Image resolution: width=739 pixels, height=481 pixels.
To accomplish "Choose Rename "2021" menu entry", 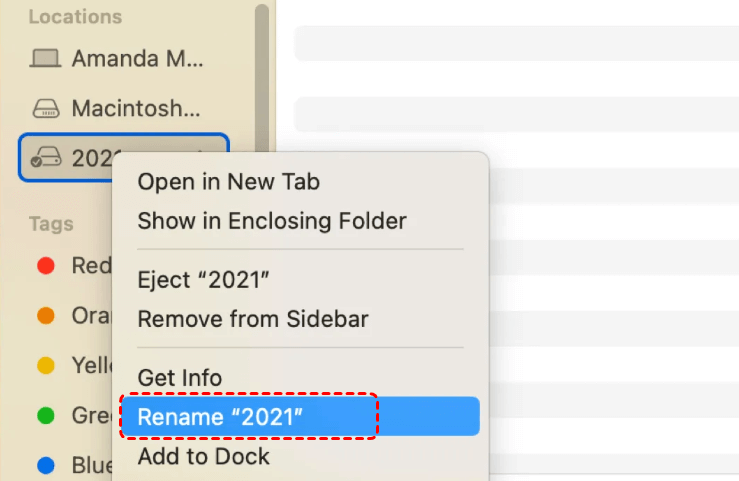I will 301,416.
